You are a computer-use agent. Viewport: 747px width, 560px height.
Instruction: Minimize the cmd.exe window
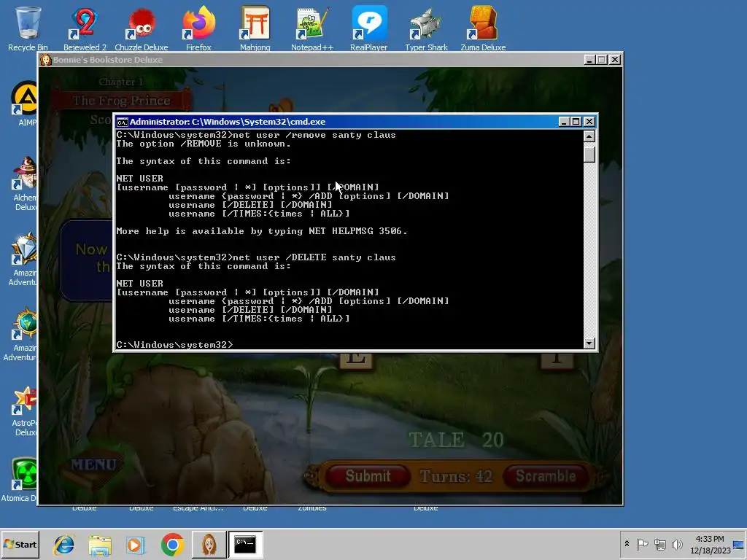564,122
